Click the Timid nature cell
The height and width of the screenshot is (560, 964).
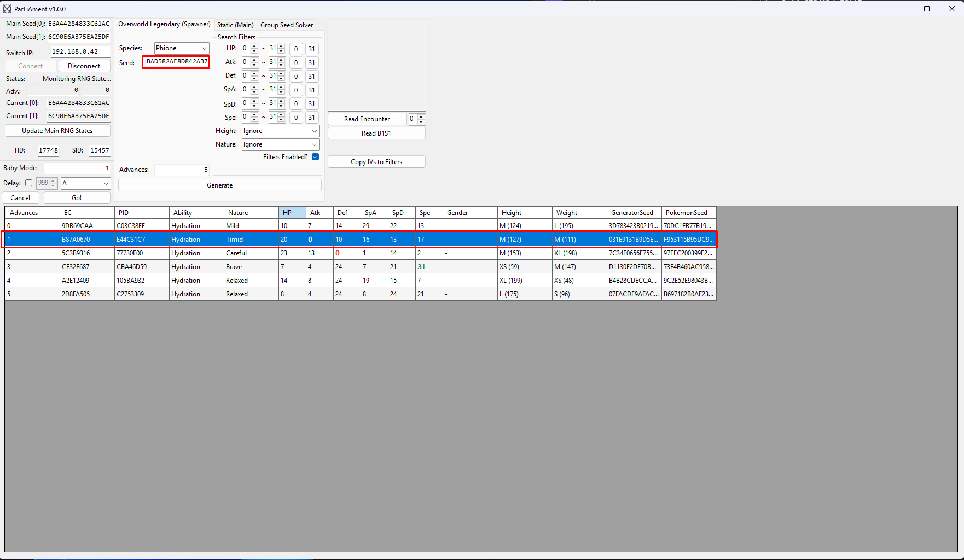point(251,240)
